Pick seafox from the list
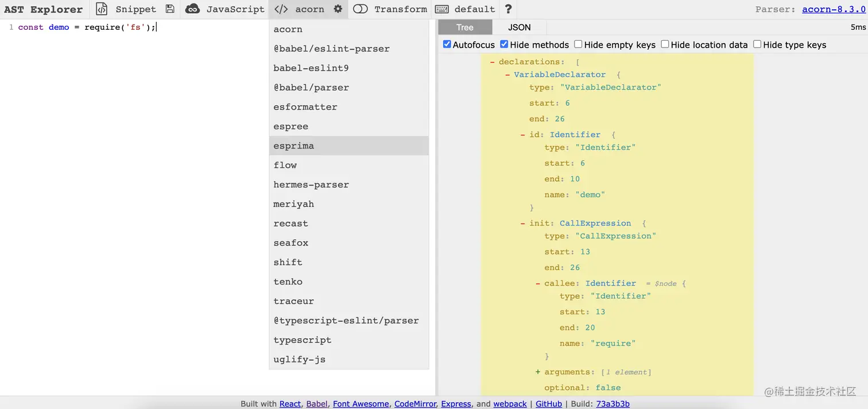Image resolution: width=868 pixels, height=409 pixels. point(349,243)
